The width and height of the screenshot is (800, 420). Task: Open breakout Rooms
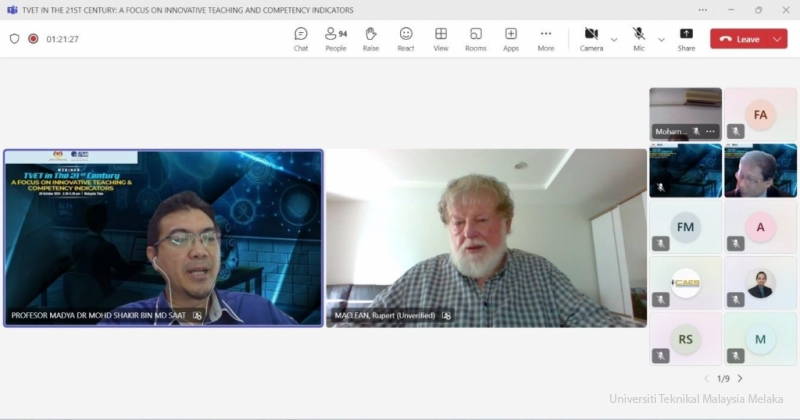pos(475,39)
